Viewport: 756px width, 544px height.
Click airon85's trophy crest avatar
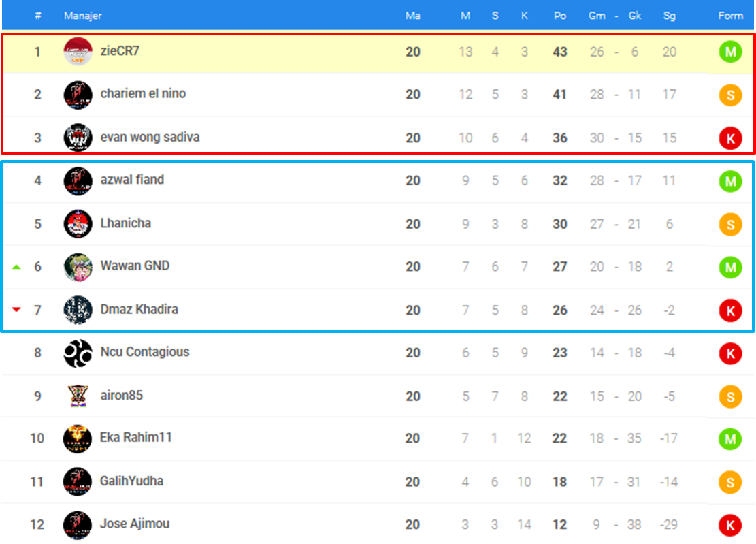[x=78, y=396]
